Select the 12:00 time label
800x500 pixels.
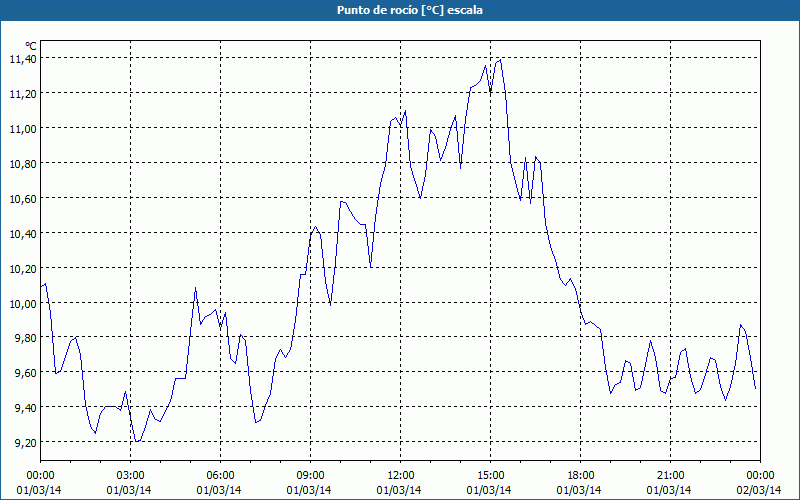click(401, 476)
